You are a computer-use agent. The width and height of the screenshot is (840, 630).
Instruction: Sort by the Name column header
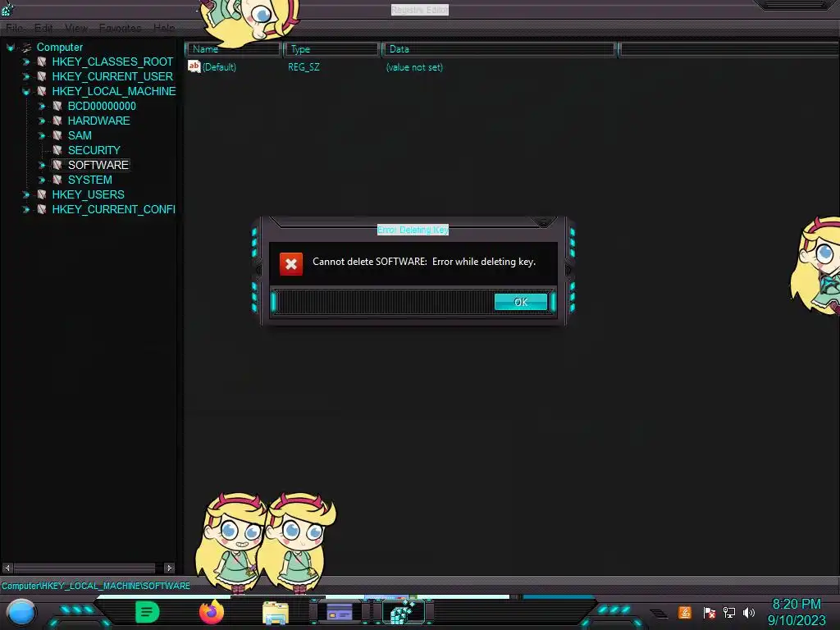(233, 49)
